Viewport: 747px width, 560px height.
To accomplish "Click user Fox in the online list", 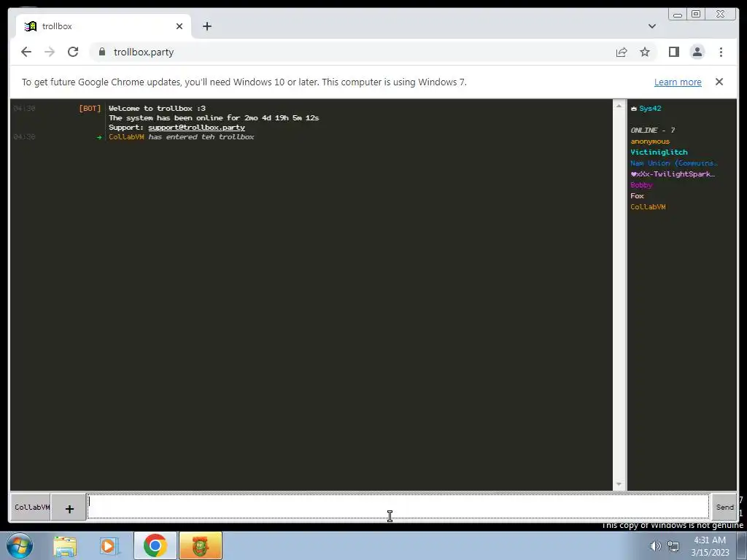I will [x=637, y=196].
